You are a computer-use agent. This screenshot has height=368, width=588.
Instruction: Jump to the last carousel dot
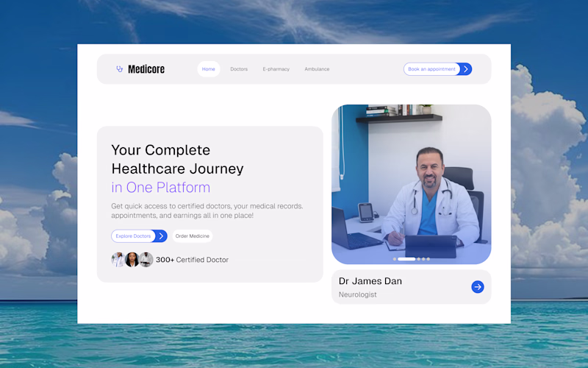click(x=429, y=259)
